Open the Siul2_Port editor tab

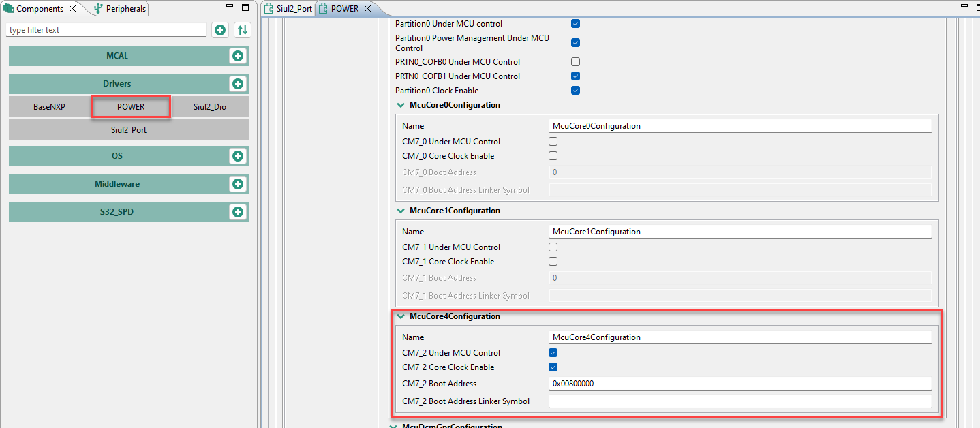coord(288,9)
